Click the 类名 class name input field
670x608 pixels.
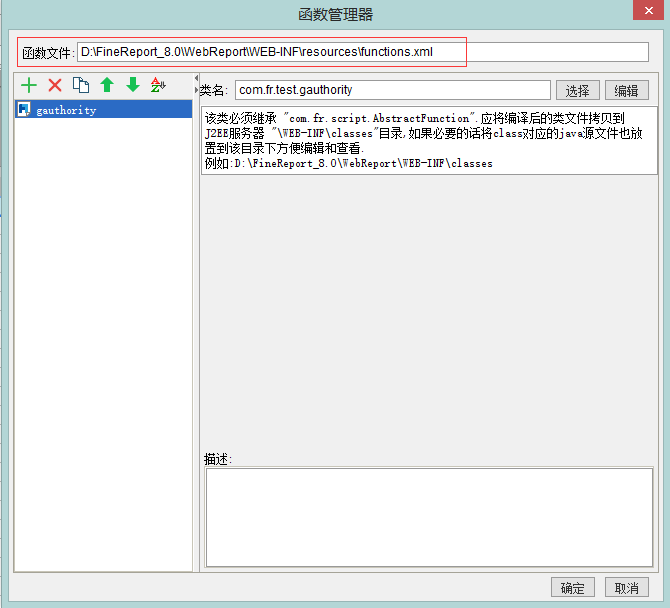click(392, 90)
